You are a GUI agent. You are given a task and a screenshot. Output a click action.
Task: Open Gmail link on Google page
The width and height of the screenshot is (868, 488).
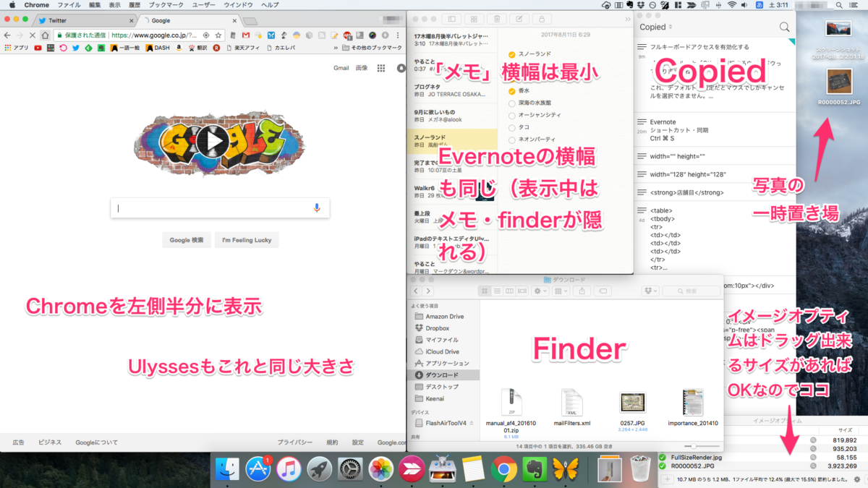(341, 68)
